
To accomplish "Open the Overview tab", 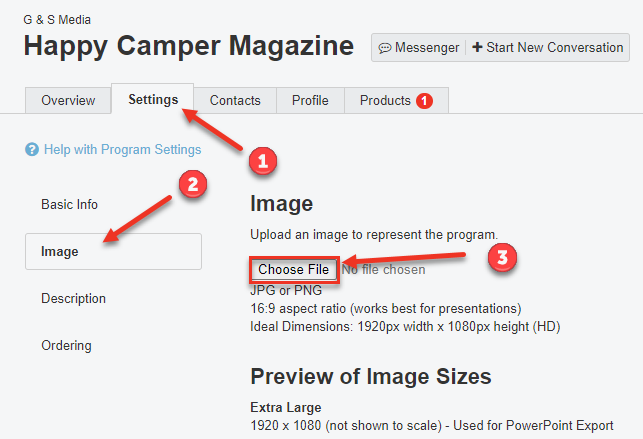I will (x=68, y=101).
